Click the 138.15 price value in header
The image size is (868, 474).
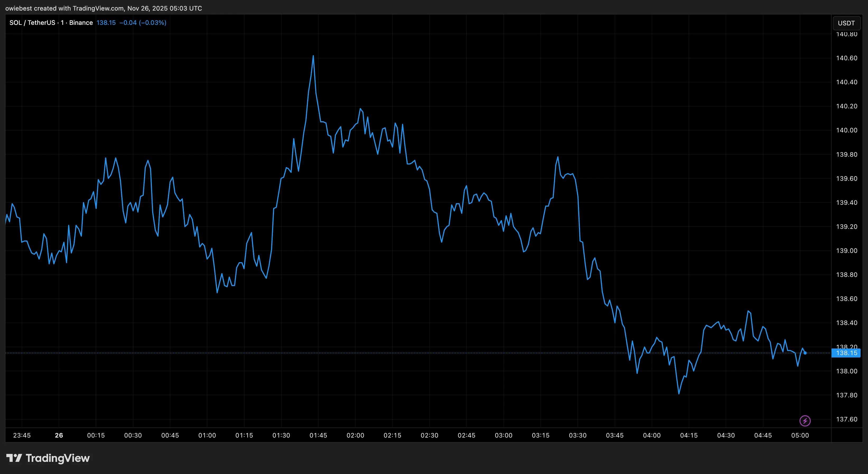pos(106,22)
